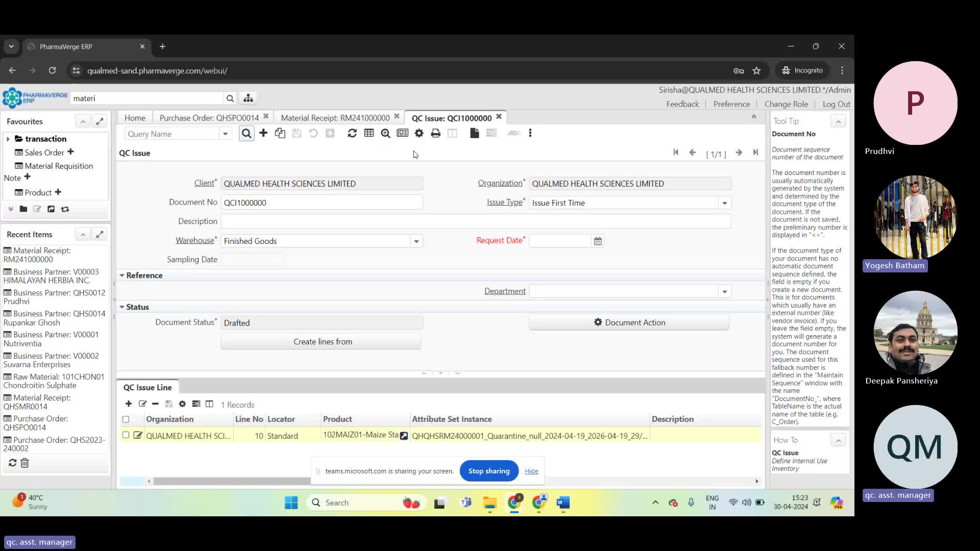The height and width of the screenshot is (551, 980).
Task: Click the Print icon in toolbar
Action: point(435,133)
